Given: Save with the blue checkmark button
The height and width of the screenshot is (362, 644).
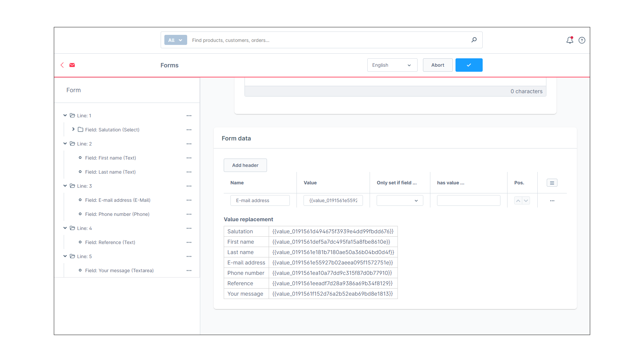Looking at the screenshot, I should [x=469, y=65].
